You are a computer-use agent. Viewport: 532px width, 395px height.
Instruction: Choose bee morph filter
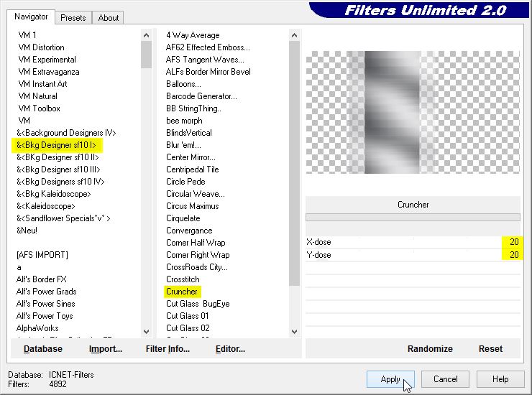point(184,121)
